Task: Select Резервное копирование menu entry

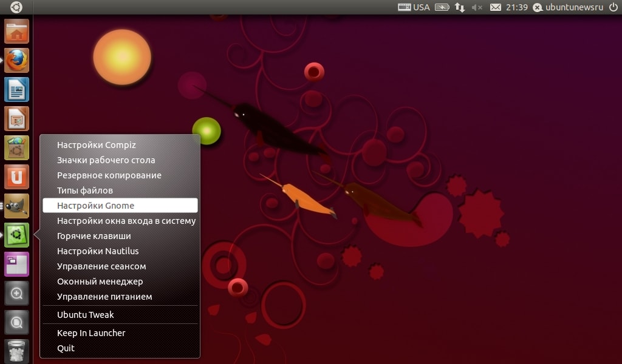Action: [120, 175]
